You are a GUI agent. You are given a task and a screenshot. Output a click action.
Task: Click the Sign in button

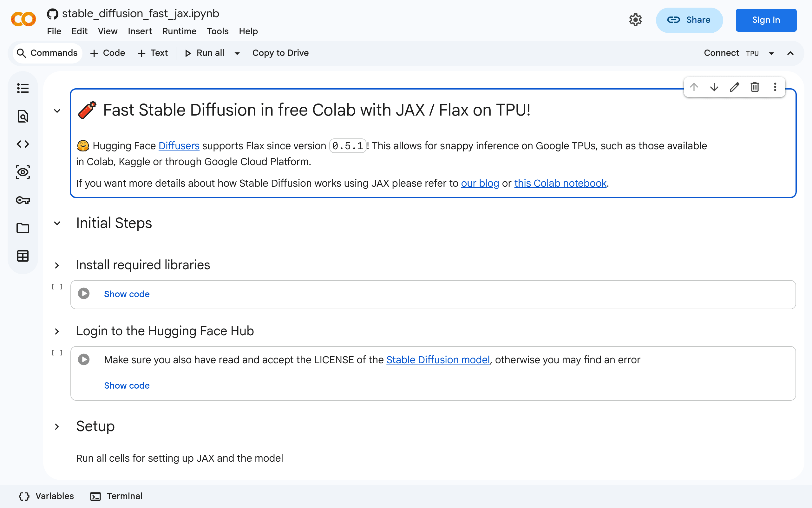pyautogui.click(x=766, y=20)
